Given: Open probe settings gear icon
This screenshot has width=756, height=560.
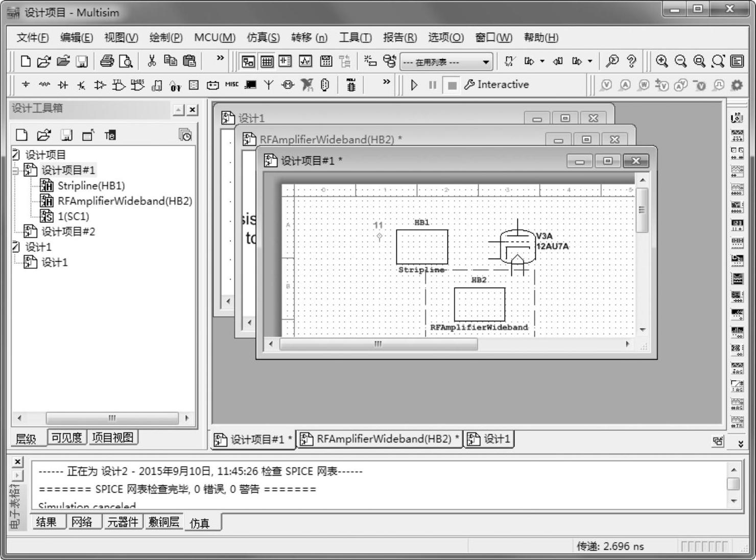Looking at the screenshot, I should (737, 85).
